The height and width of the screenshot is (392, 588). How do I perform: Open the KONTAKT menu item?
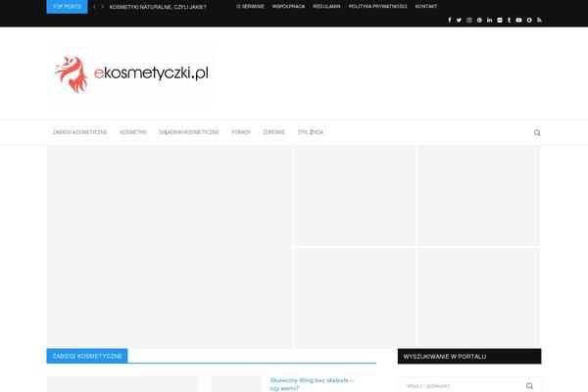click(x=426, y=7)
